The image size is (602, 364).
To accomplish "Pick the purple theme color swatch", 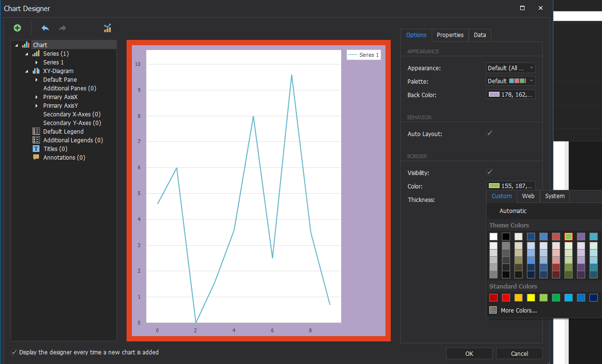I will (x=581, y=237).
